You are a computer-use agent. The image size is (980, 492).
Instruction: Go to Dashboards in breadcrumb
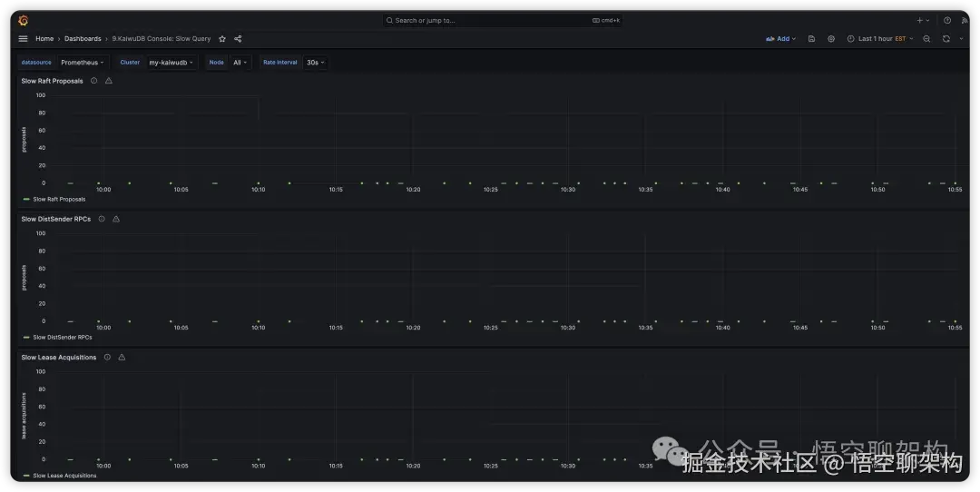[83, 39]
